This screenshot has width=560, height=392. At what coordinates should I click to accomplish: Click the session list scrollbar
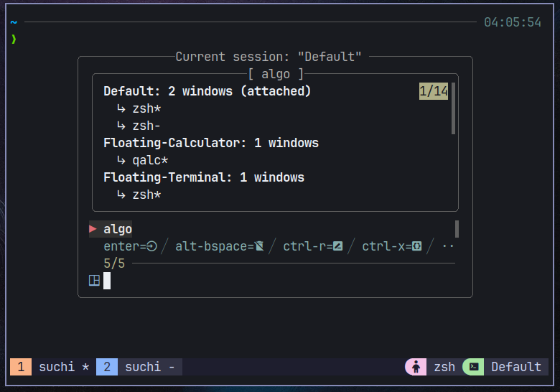(457, 229)
